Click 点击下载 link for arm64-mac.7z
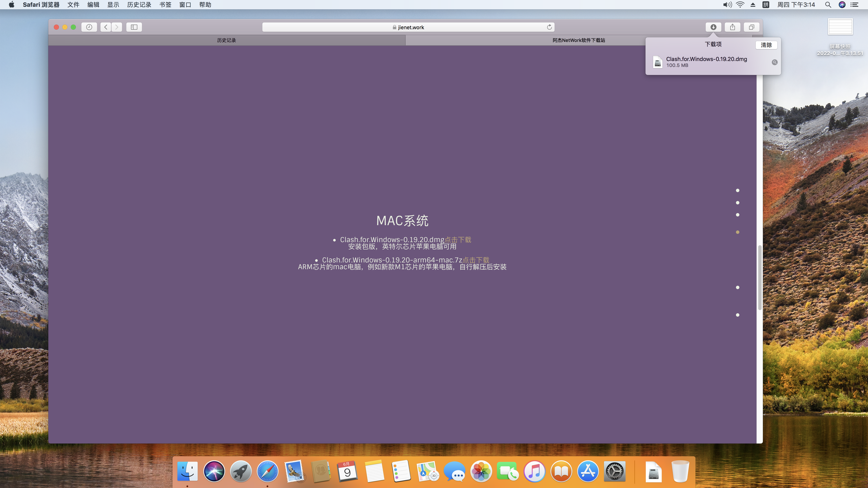Screen dimensions: 868x488 point(476,260)
